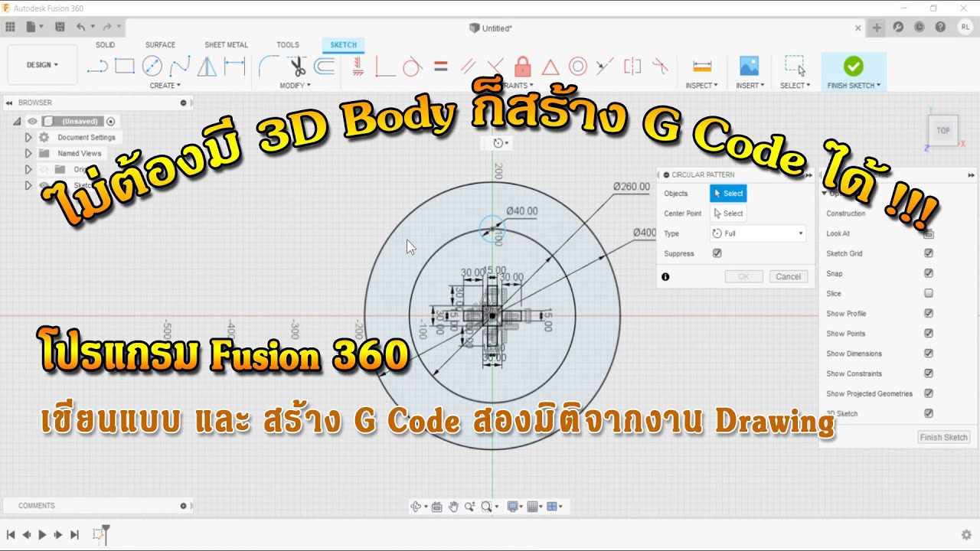Screen dimensions: 980x551
Task: Click the Untitled document tab
Action: tap(492, 28)
